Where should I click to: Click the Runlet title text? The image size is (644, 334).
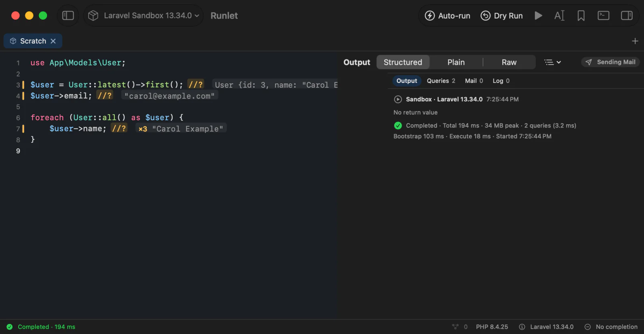click(x=224, y=16)
